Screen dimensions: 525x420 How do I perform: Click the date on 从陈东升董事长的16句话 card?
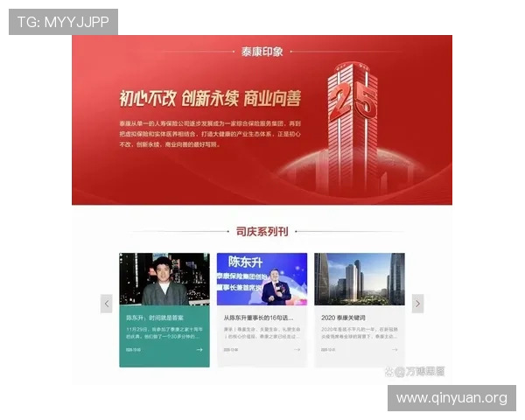tap(231, 350)
